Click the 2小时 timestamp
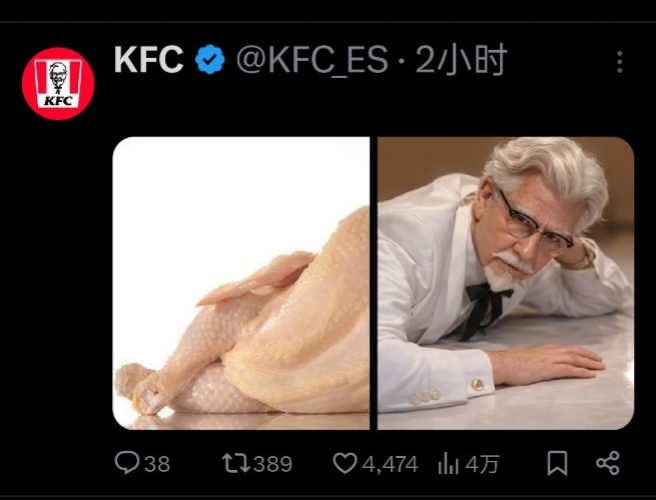 [x=461, y=61]
